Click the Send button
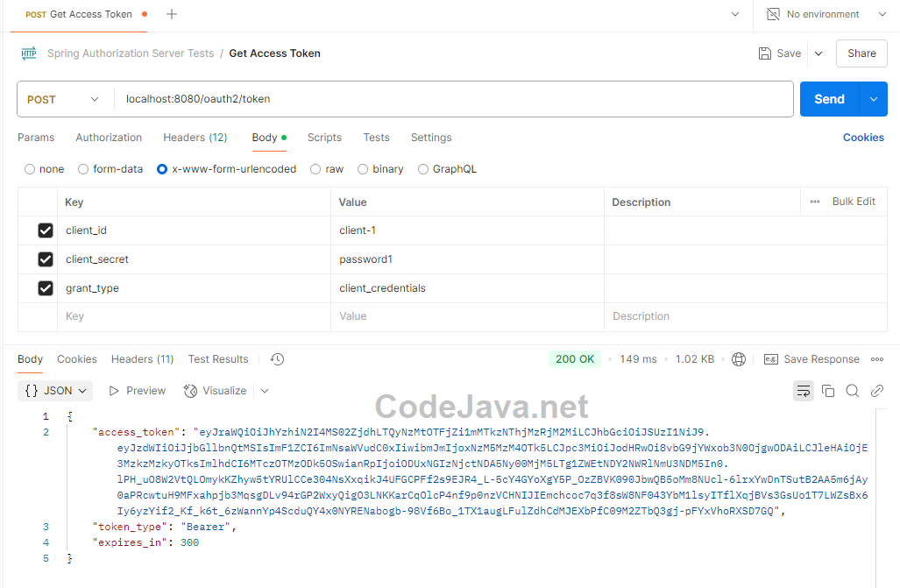The image size is (900, 588). click(x=829, y=99)
